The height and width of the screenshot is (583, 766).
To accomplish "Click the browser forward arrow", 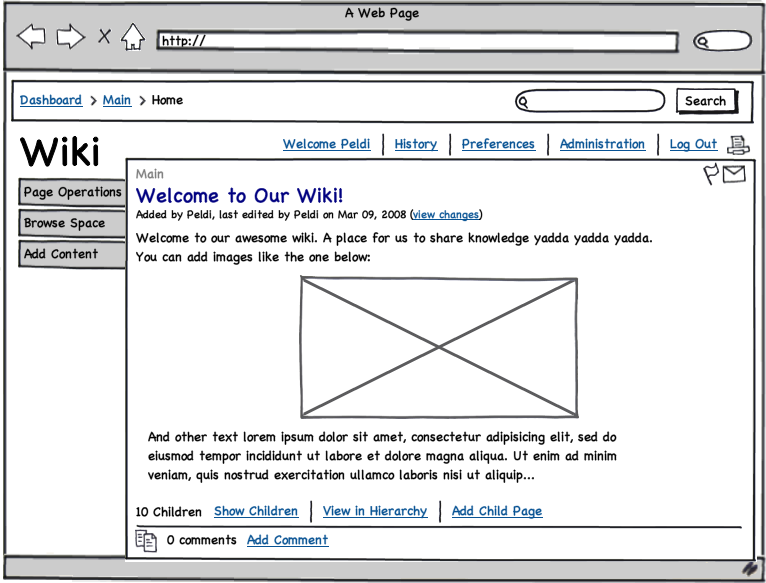I will 70,37.
